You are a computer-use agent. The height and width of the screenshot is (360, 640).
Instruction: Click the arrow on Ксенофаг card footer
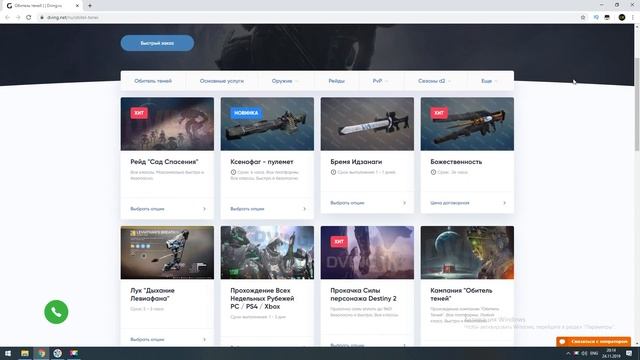click(x=304, y=209)
